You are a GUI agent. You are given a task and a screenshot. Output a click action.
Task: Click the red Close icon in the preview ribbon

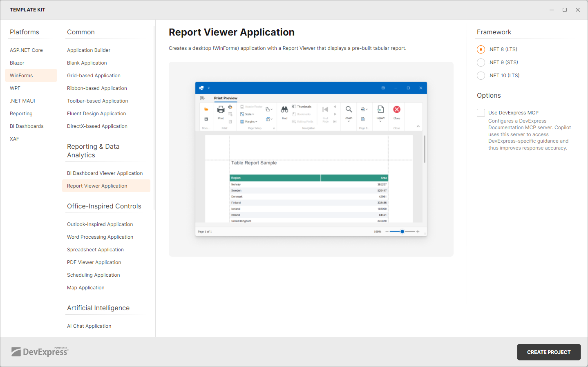(x=396, y=109)
